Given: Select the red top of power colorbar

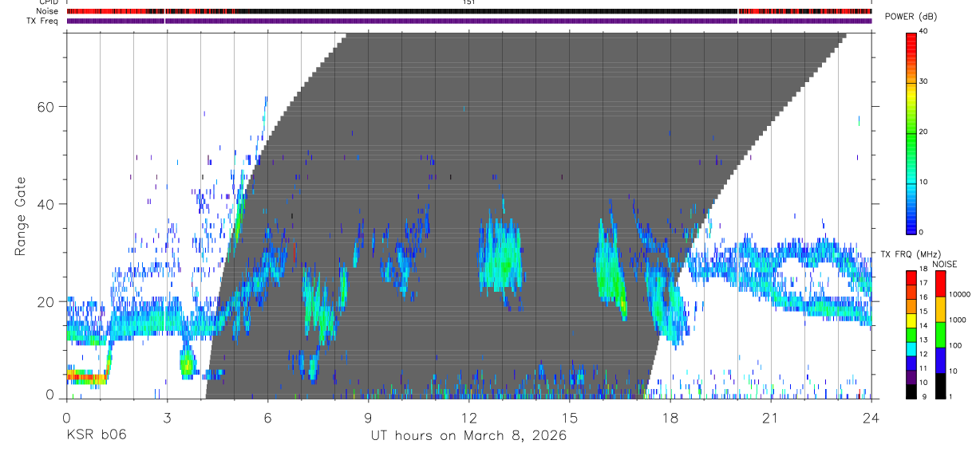Looking at the screenshot, I should tap(911, 44).
